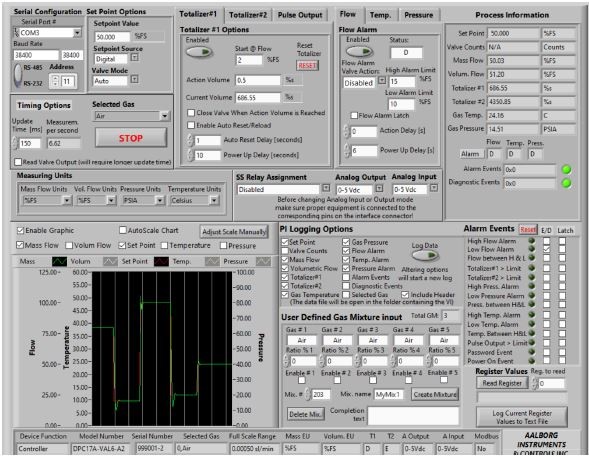Click the Auto Reset Delay stepper

[x=191, y=140]
